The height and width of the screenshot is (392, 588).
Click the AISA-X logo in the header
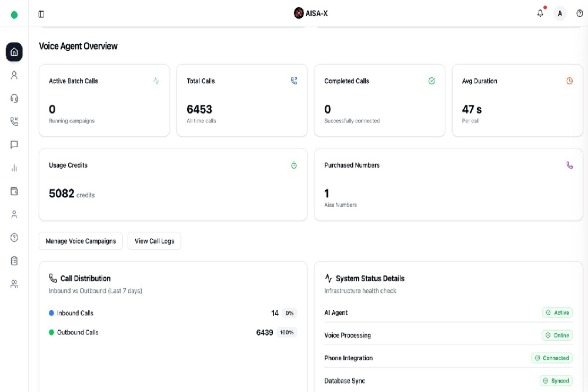312,12
